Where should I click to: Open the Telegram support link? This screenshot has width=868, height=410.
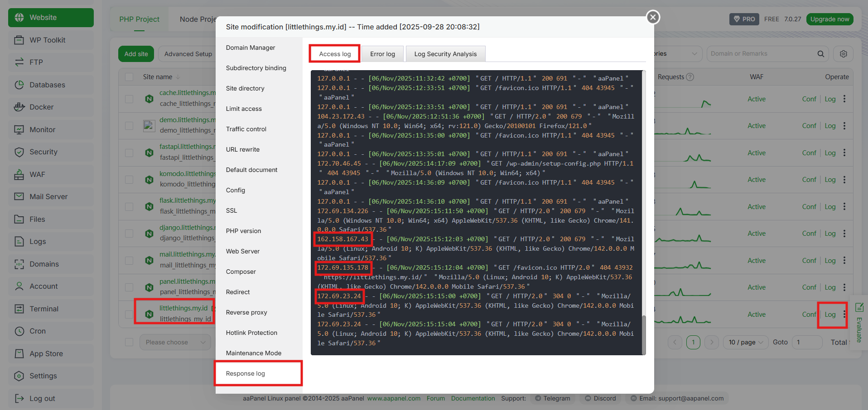point(552,398)
